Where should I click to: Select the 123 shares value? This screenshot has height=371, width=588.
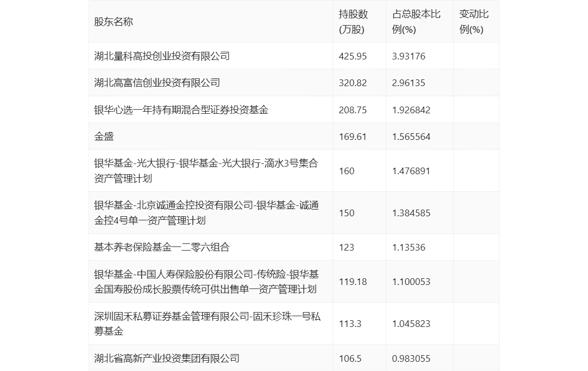coord(347,247)
